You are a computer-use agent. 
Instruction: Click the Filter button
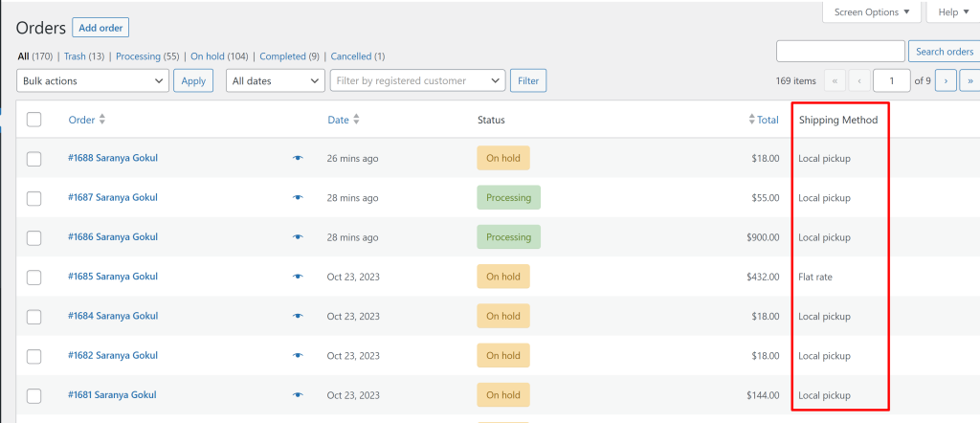pos(528,80)
